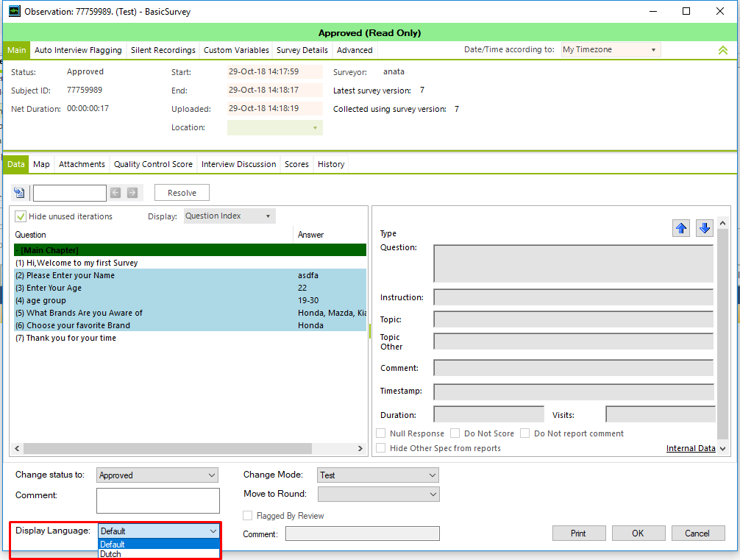Open the Change status to dropdown
Viewport: 740px width, 560px height.
pyautogui.click(x=157, y=475)
